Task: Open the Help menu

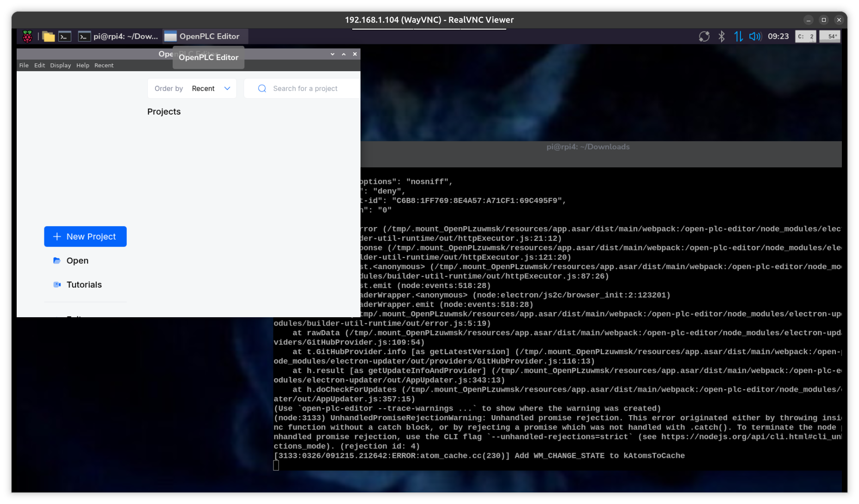Action: [83, 65]
